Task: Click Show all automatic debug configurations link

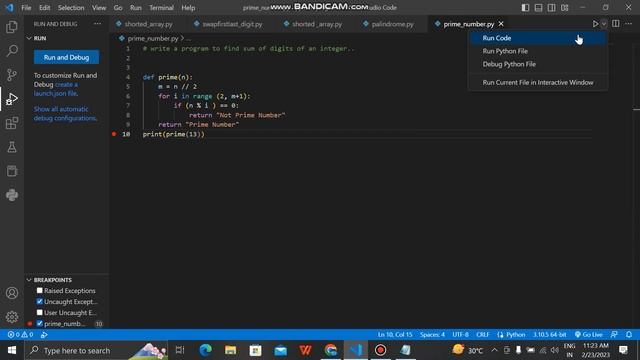Action: [65, 113]
